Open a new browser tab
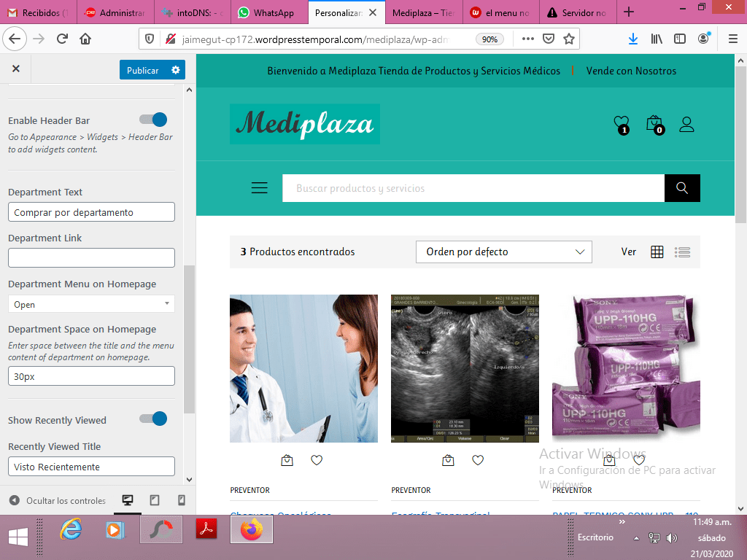This screenshot has width=747, height=560. point(629,12)
